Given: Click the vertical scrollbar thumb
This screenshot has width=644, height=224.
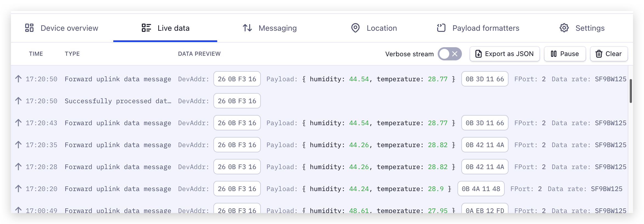Looking at the screenshot, I should click(x=631, y=91).
